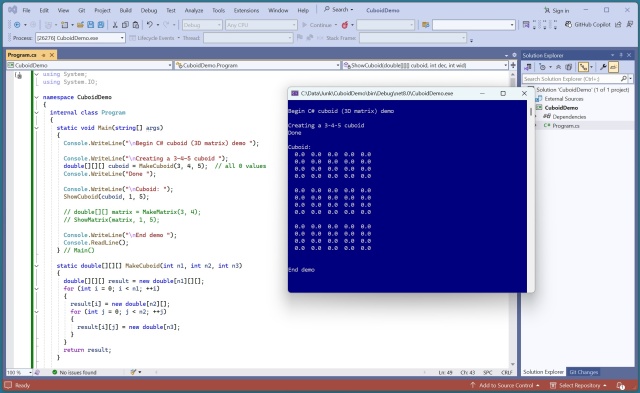The height and width of the screenshot is (393, 640).
Task: Open the ShowCuboid member dropdown
Action: pyautogui.click(x=425, y=65)
